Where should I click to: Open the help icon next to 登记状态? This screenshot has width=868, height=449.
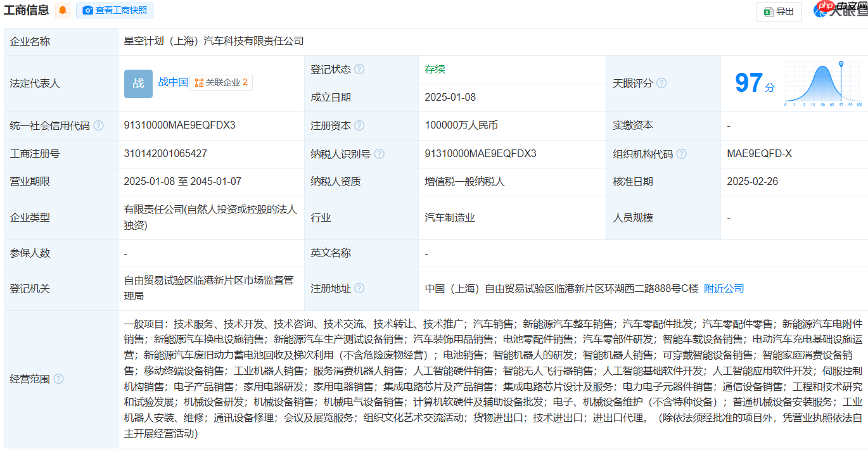click(x=361, y=69)
